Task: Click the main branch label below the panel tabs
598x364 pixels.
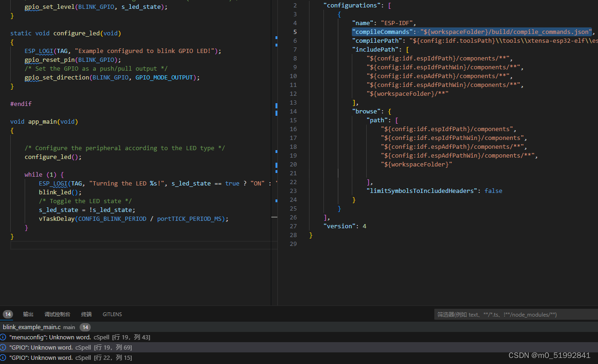Action: 68,327
